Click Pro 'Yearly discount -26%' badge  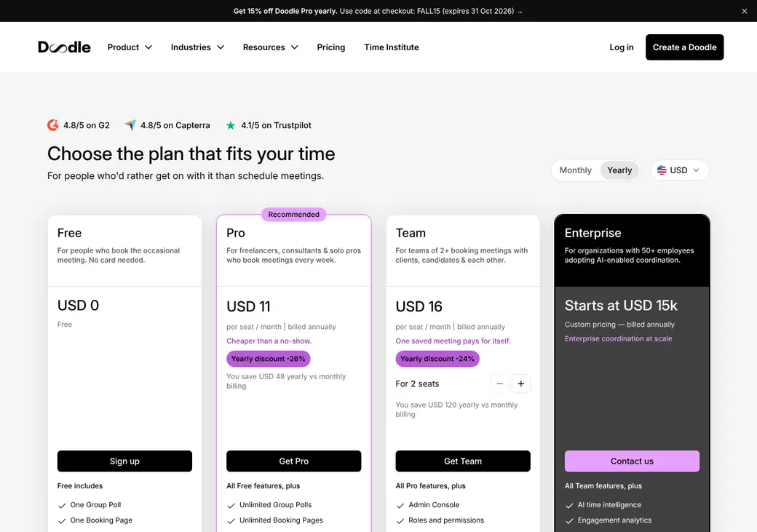point(268,359)
